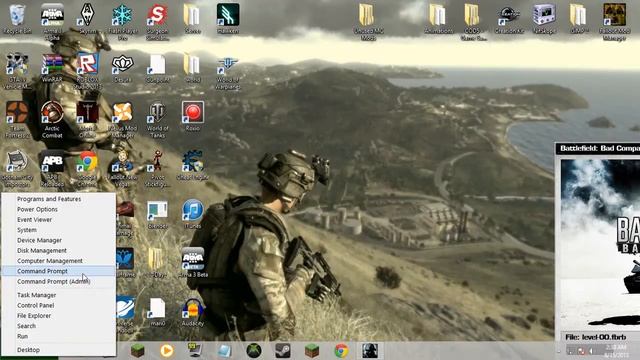Launch Arma 3 Alpha desktop shortcut
Viewport: 640px width, 360px height.
52,20
